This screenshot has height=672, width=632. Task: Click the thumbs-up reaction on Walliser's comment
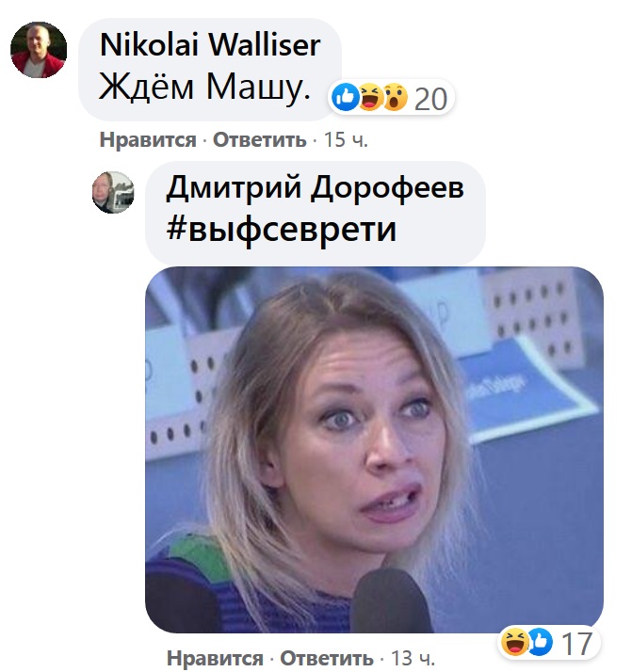pos(346,97)
